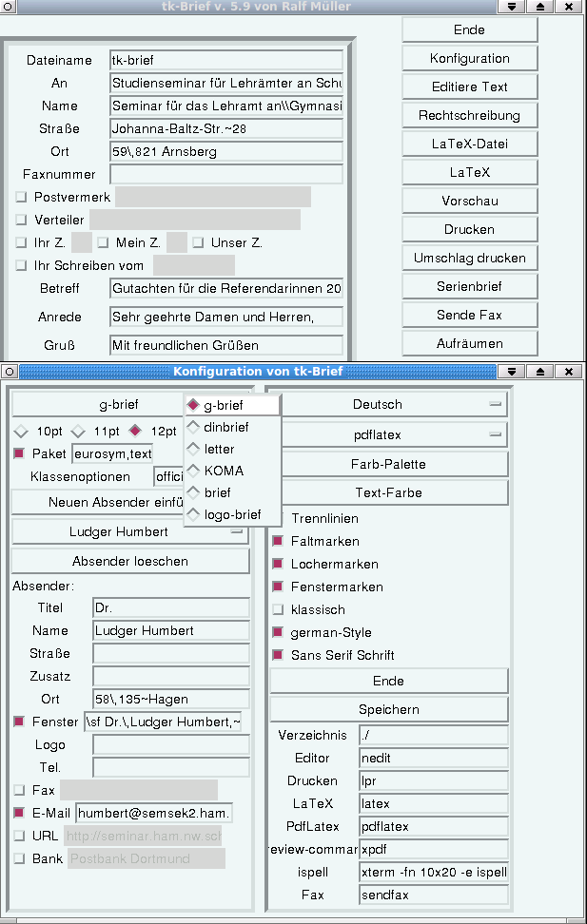Open the Text-Farbe color chooser
587x924 pixels.
click(389, 492)
